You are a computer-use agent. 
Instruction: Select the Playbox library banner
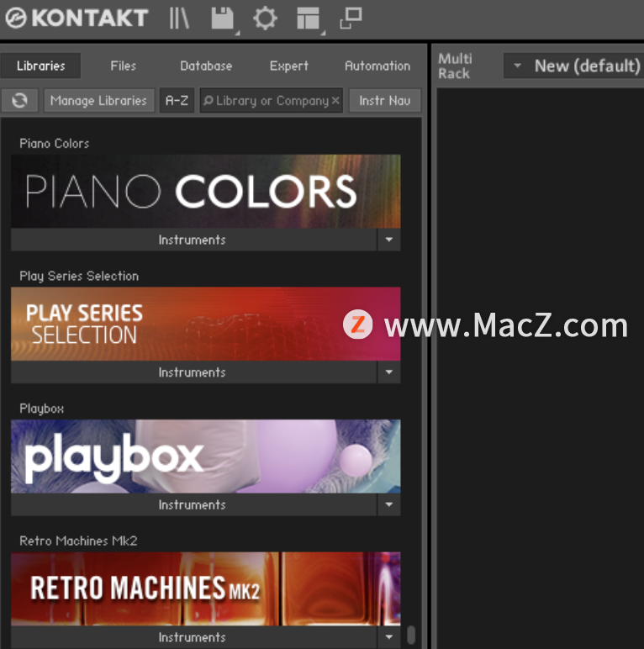(206, 456)
